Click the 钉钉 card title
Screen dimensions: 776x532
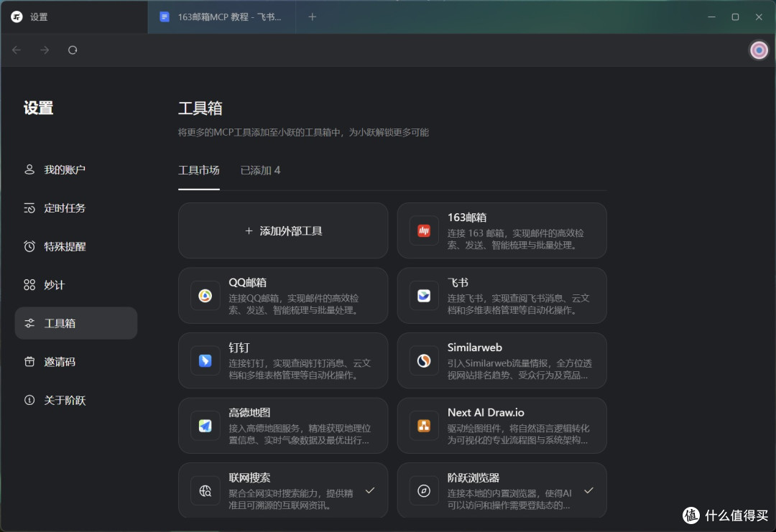(239, 347)
